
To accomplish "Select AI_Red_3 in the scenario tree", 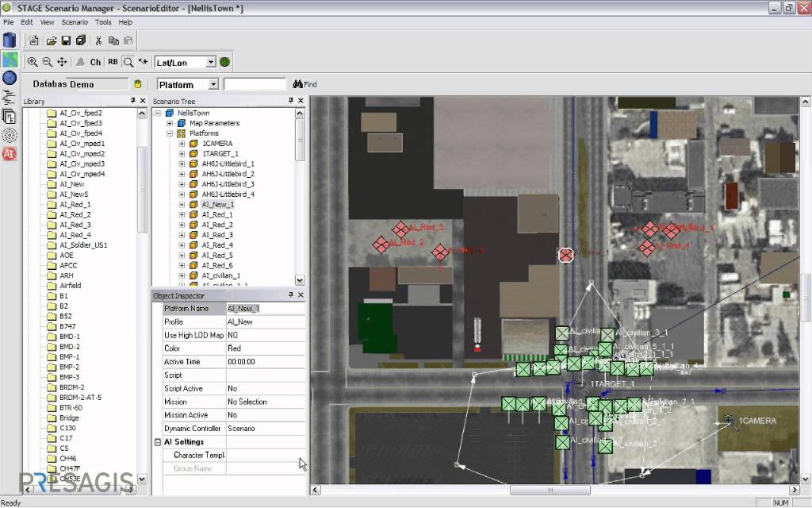I will (217, 235).
